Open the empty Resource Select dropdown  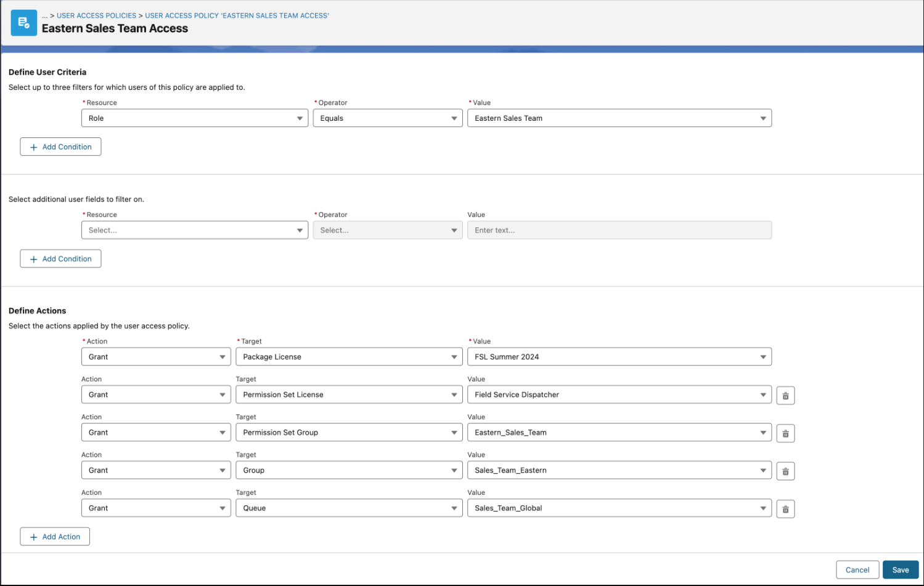(x=194, y=230)
